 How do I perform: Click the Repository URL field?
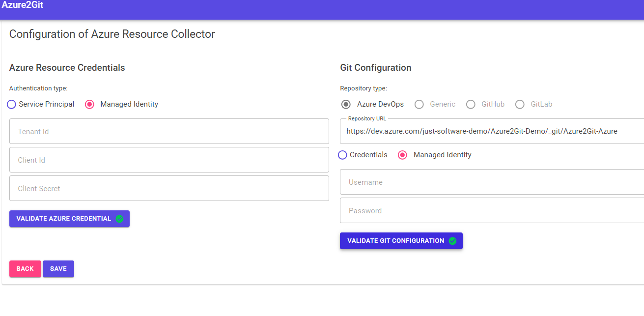point(491,131)
